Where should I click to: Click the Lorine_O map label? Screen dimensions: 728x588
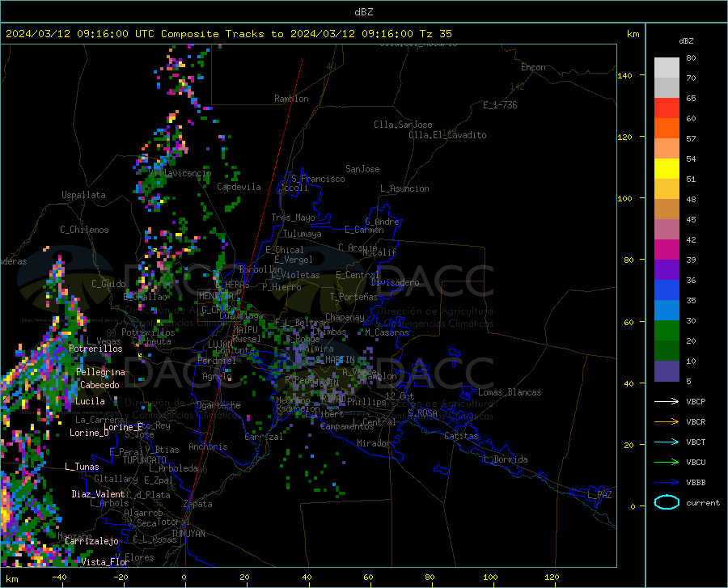tap(89, 433)
